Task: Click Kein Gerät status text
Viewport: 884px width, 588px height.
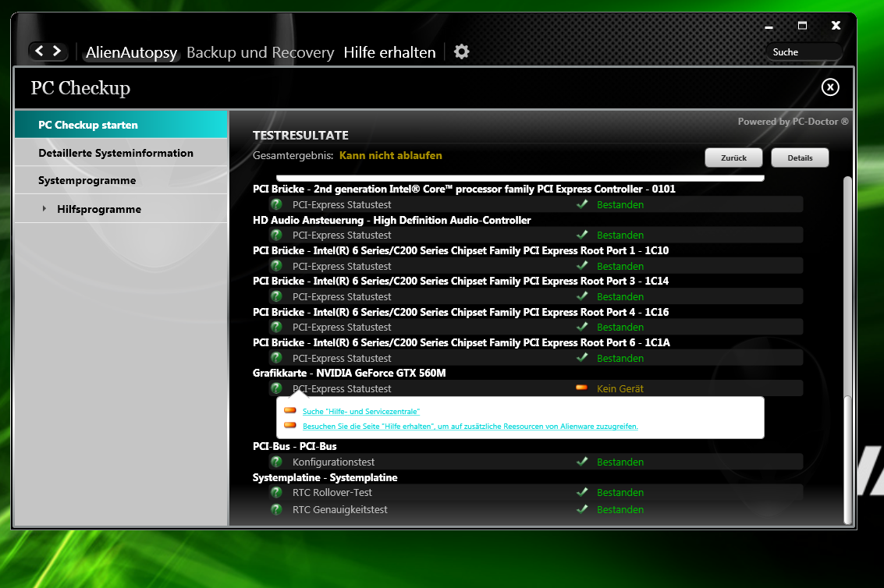Action: click(x=620, y=388)
